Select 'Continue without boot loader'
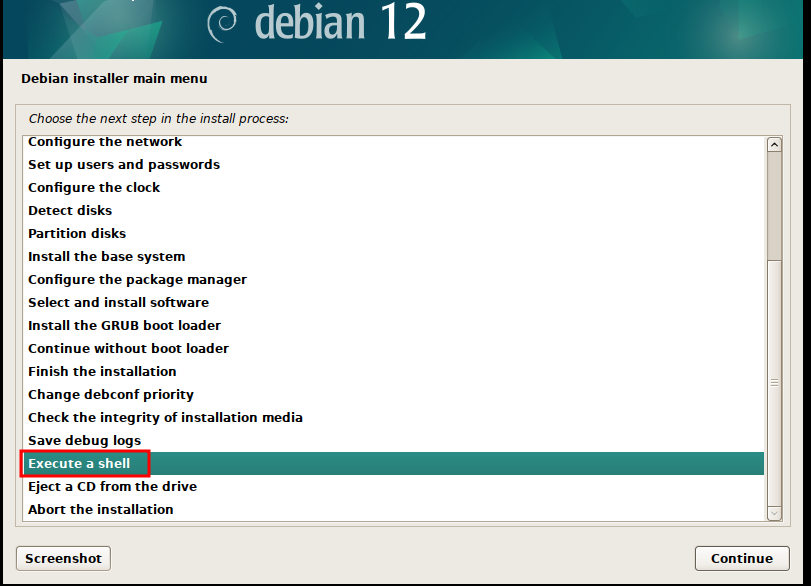Viewport: 811px width, 586px height. coord(393,349)
